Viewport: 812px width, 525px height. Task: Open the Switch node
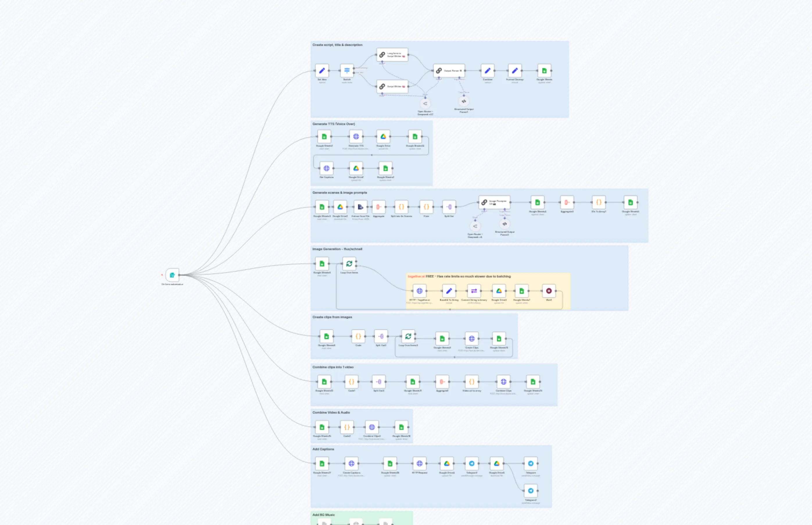[346, 71]
